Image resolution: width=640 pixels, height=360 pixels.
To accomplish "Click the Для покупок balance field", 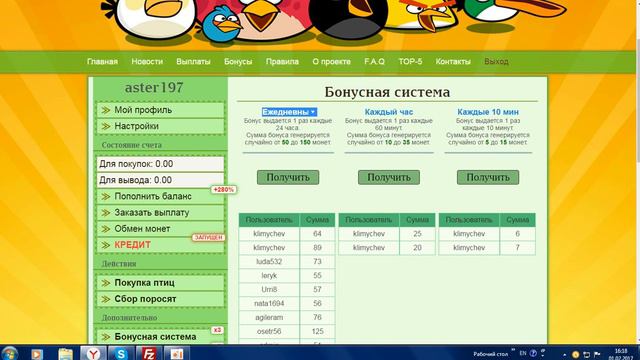I will click(160, 164).
